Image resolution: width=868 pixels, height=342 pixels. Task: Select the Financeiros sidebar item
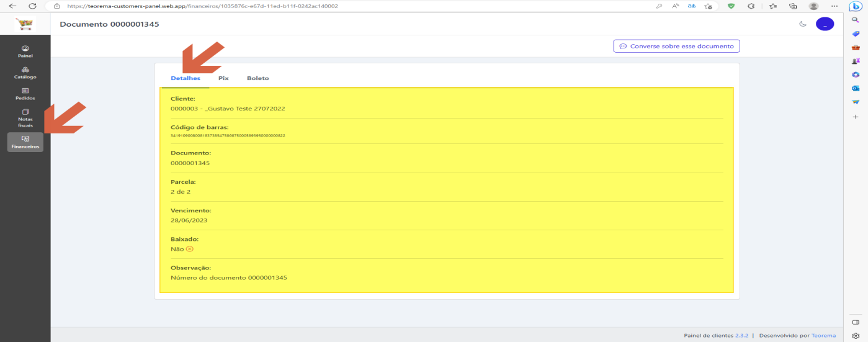[25, 142]
